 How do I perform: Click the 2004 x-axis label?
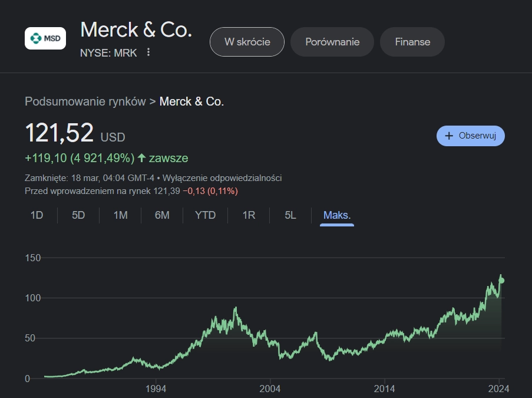coord(270,389)
